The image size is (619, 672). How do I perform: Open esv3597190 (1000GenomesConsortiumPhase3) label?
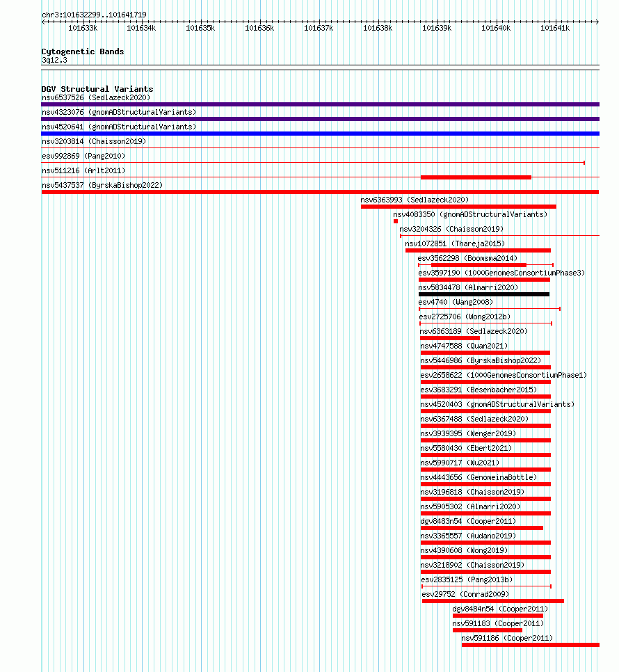(501, 273)
